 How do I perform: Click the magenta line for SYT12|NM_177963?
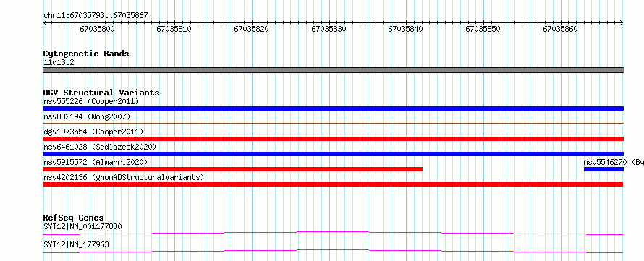334,251
